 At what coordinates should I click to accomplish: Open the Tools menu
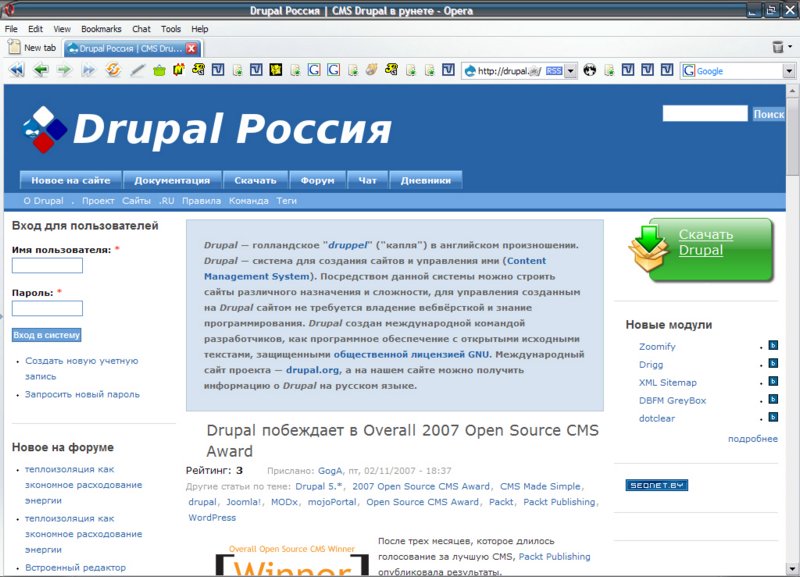click(x=171, y=29)
